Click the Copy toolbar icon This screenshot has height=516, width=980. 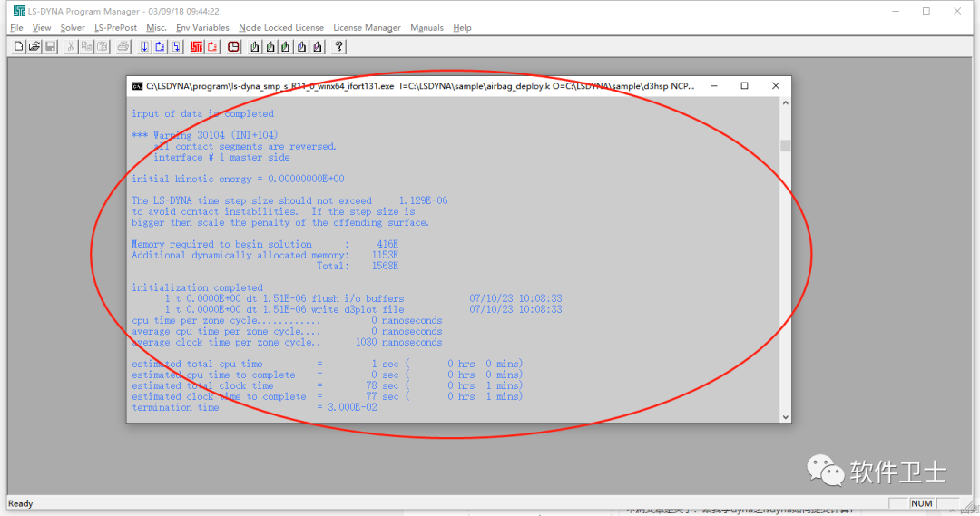click(x=86, y=47)
